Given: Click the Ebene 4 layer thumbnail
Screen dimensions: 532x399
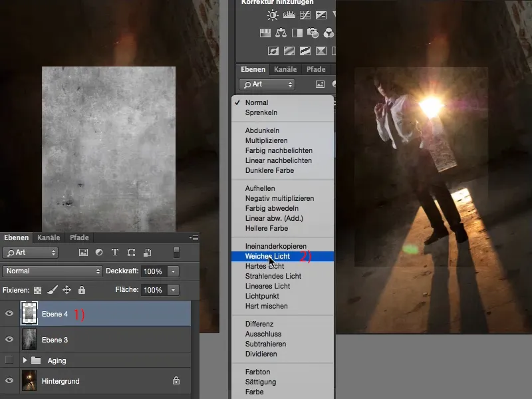Looking at the screenshot, I should tap(30, 313).
